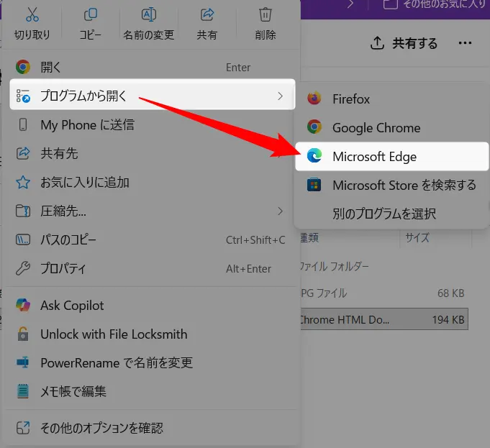Choose My Phone に送信
490x448 pixels.
coord(87,125)
